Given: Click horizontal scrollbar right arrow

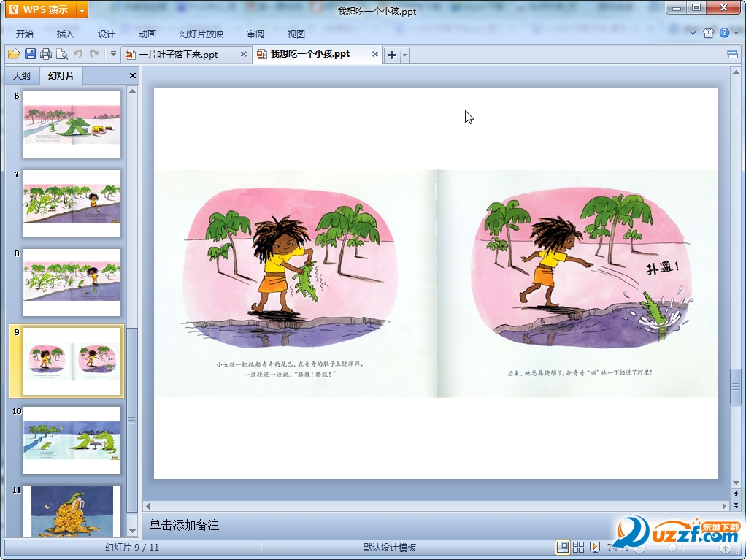Looking at the screenshot, I should point(724,506).
